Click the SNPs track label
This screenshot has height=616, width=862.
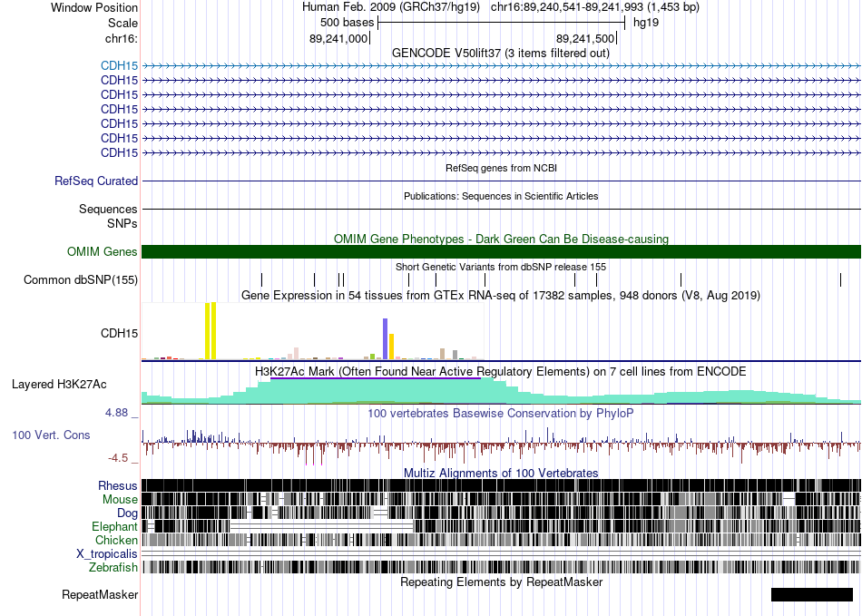[122, 224]
